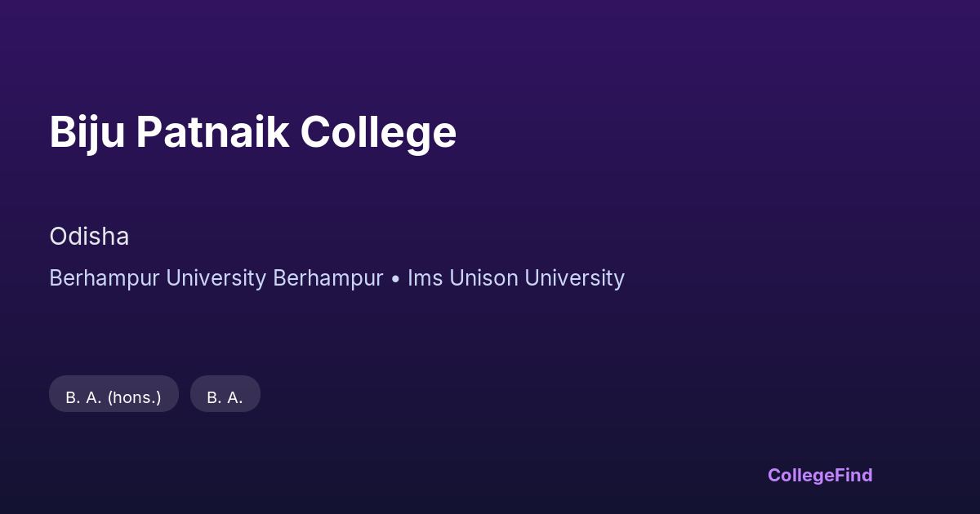Screen dimensions: 980x514
Task: Click the bullet separator between universities
Action: [x=395, y=279]
